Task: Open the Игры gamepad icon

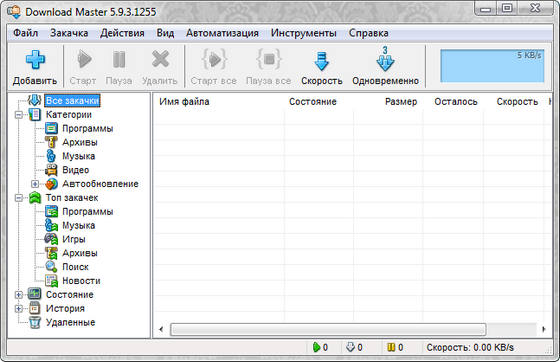Action: pos(51,239)
